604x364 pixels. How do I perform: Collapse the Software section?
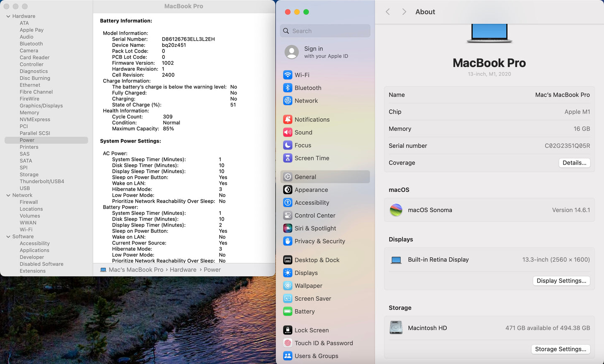click(8, 236)
